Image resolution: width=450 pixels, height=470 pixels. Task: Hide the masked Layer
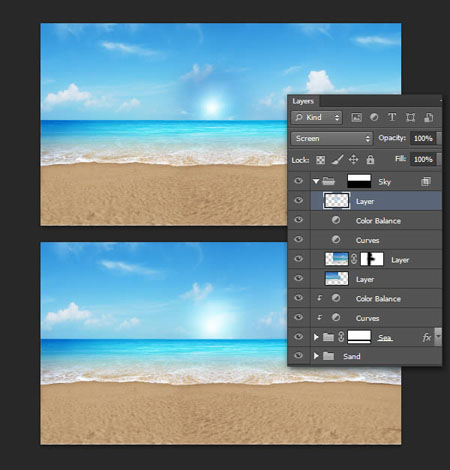299,259
